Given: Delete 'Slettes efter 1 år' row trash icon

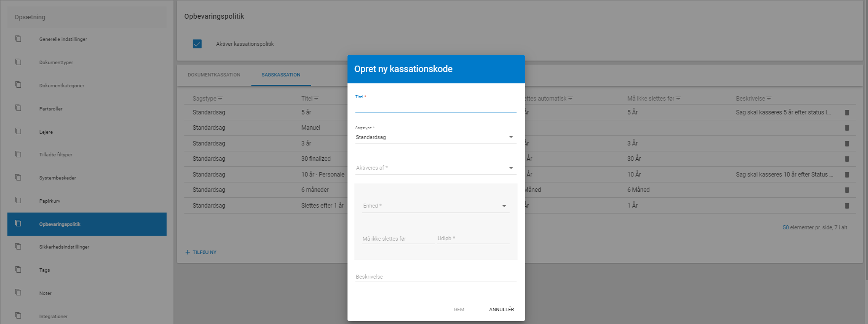Looking at the screenshot, I should click(x=847, y=206).
